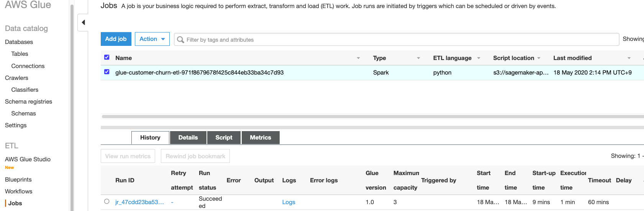
Task: Click the 1 min execution time cell
Action: [x=567, y=202]
